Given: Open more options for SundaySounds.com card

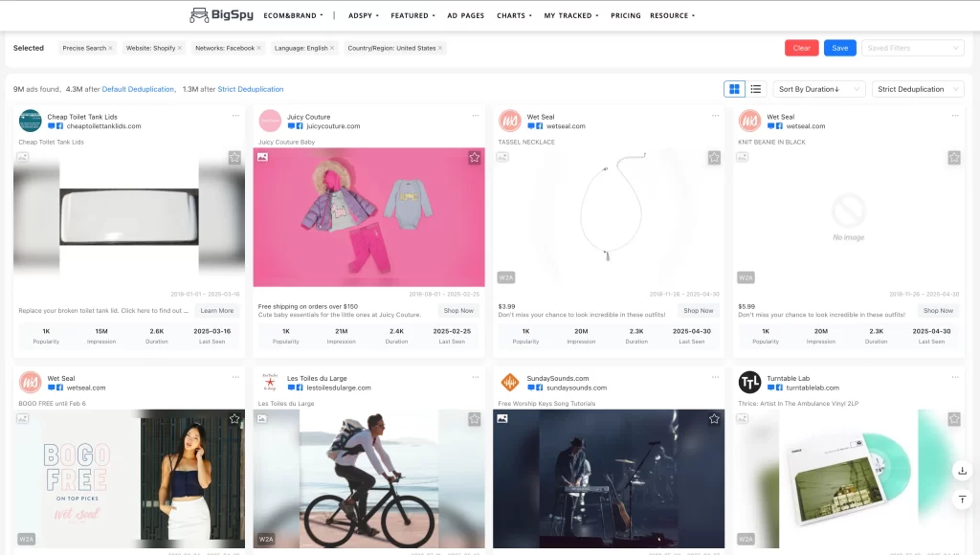Looking at the screenshot, I should [x=716, y=377].
